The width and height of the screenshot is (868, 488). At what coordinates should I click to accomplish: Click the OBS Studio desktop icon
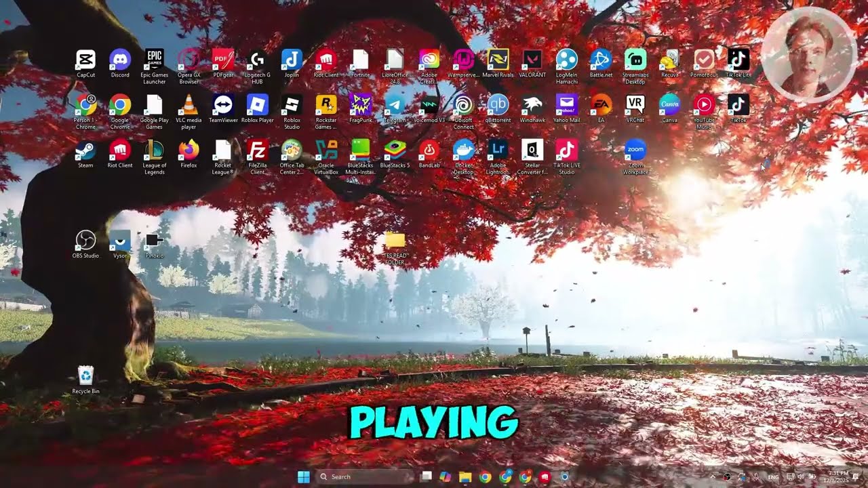tap(85, 240)
